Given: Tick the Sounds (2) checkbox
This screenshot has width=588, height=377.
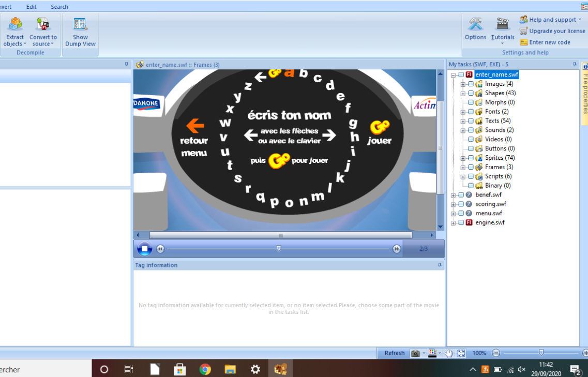Looking at the screenshot, I should point(471,130).
